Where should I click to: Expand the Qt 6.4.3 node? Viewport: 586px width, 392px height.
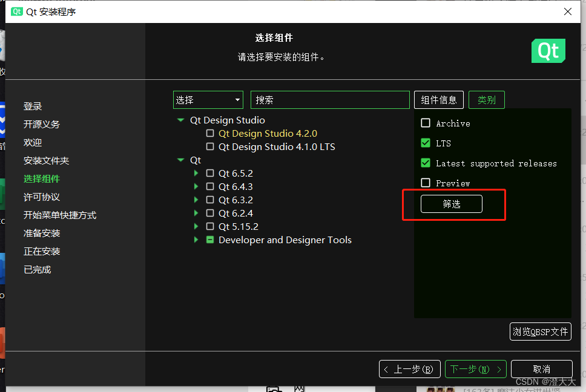point(196,186)
